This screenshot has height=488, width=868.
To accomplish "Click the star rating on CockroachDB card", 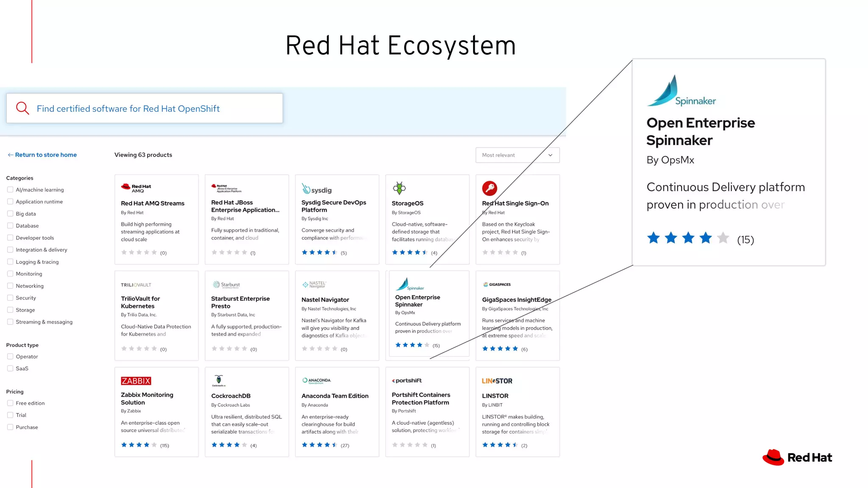I will click(229, 445).
